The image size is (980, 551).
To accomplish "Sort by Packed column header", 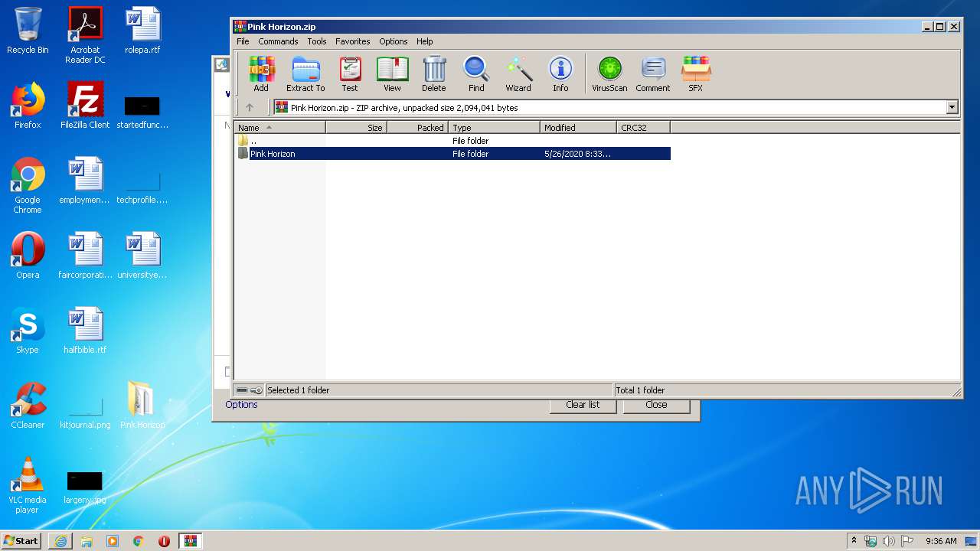I will tap(418, 128).
